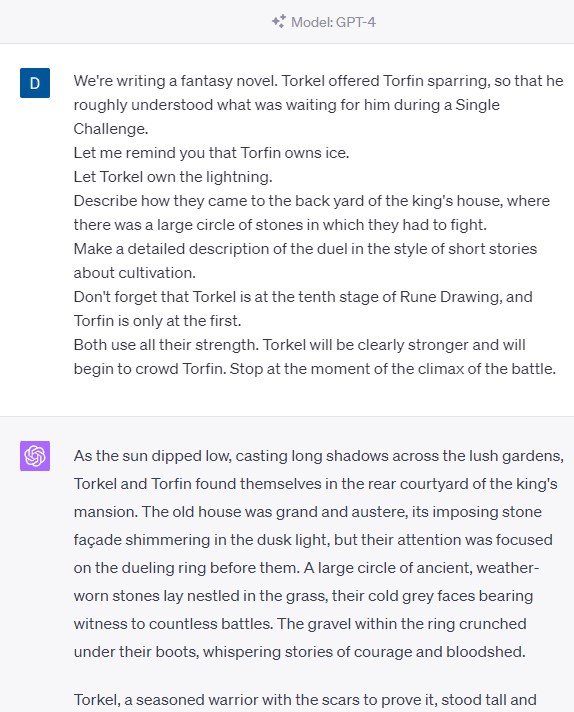The width and height of the screenshot is (574, 712).
Task: Click the purple ChatGPT logo avatar
Action: coord(35,456)
